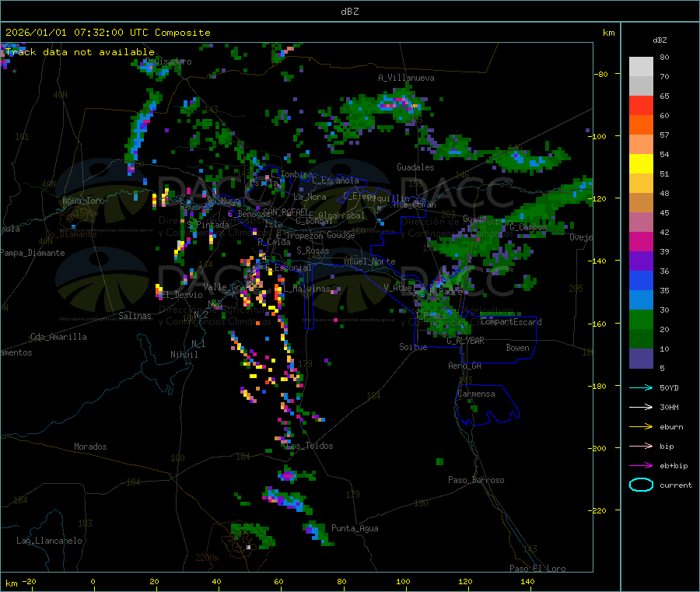Image resolution: width=700 pixels, height=592 pixels.
Task: Click the 0 km horizontal axis tick
Action: (x=93, y=581)
